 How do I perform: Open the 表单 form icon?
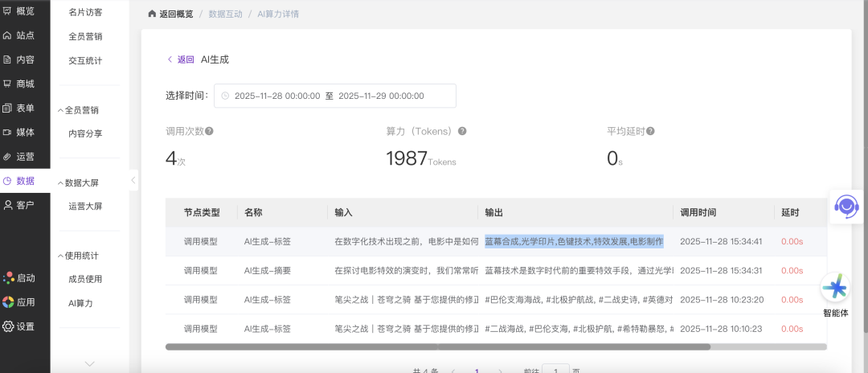(x=7, y=109)
